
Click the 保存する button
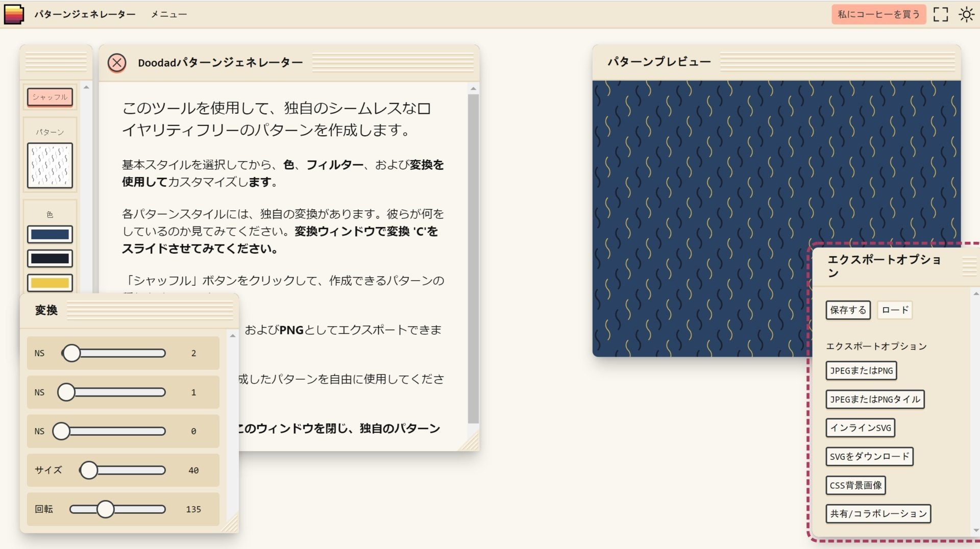(x=847, y=310)
